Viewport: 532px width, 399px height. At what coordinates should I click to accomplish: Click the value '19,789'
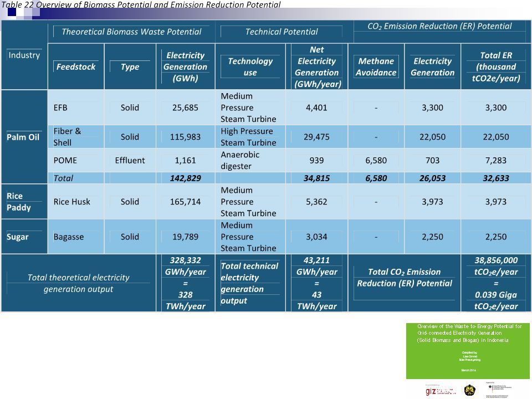185,237
